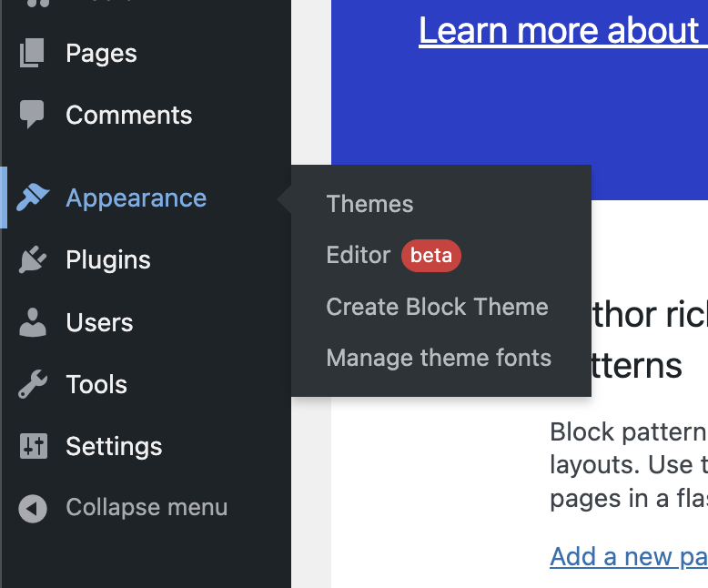708x588 pixels.
Task: Click the red beta badge
Action: [x=431, y=256]
